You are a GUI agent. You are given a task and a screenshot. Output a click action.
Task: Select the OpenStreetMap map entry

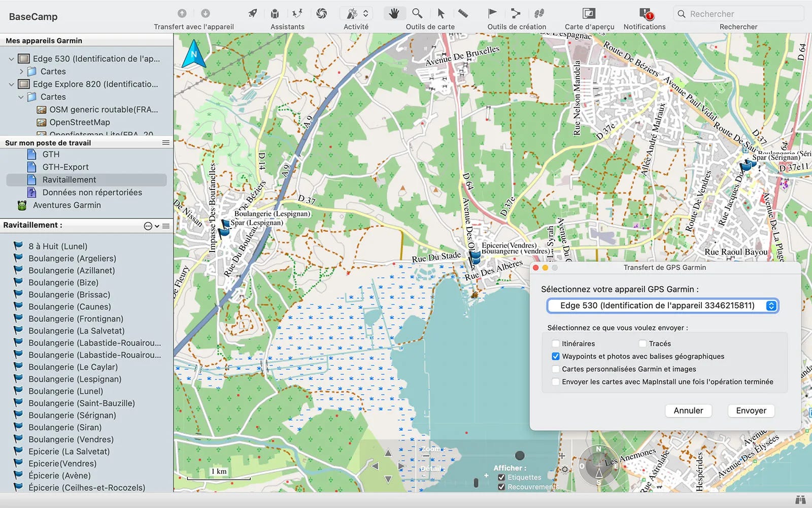(x=74, y=122)
